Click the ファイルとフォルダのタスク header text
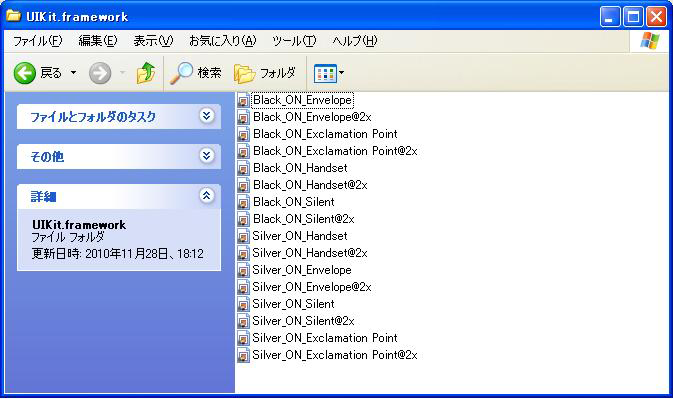This screenshot has width=673, height=399. [x=93, y=117]
